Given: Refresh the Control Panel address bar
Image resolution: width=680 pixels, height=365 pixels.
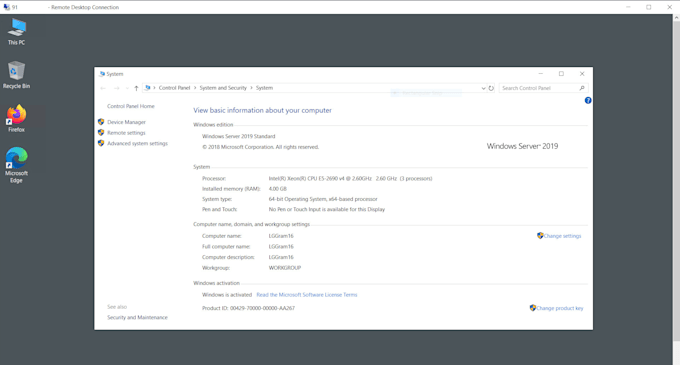Looking at the screenshot, I should 491,88.
